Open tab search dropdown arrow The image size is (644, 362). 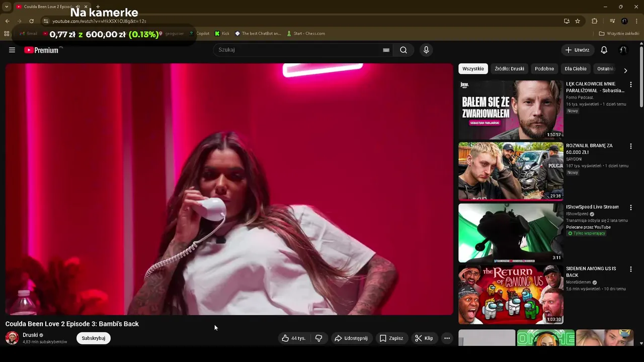point(7,7)
